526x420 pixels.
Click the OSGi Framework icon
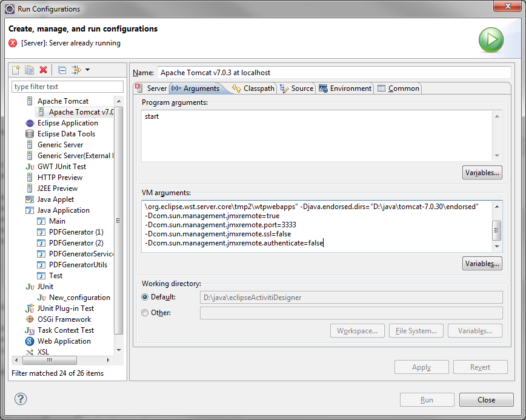click(x=30, y=319)
